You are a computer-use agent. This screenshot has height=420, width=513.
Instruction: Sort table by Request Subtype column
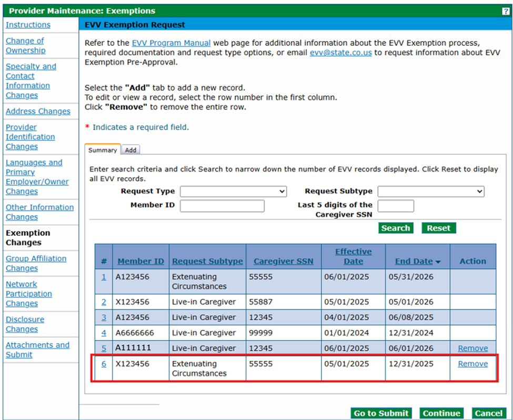coord(207,261)
